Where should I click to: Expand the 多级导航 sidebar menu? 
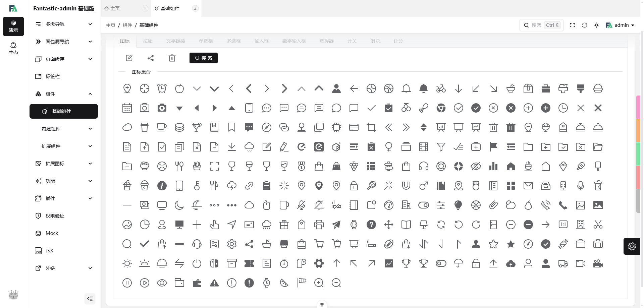(x=64, y=24)
